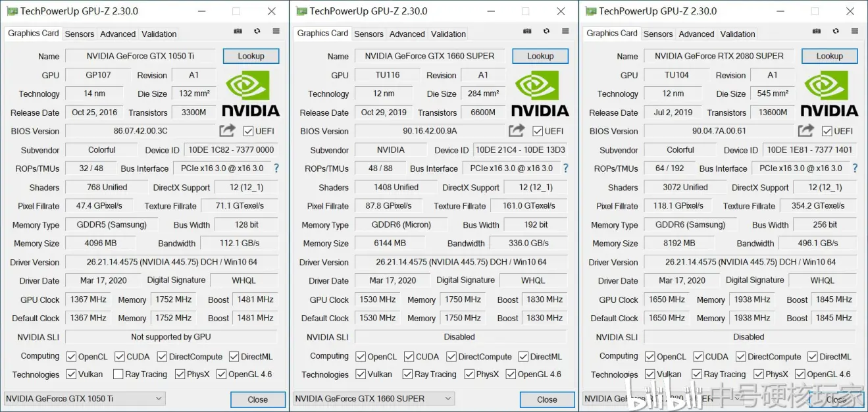Toggle the UEFI checkbox in the GTX 1660 SUPER window

(x=538, y=131)
